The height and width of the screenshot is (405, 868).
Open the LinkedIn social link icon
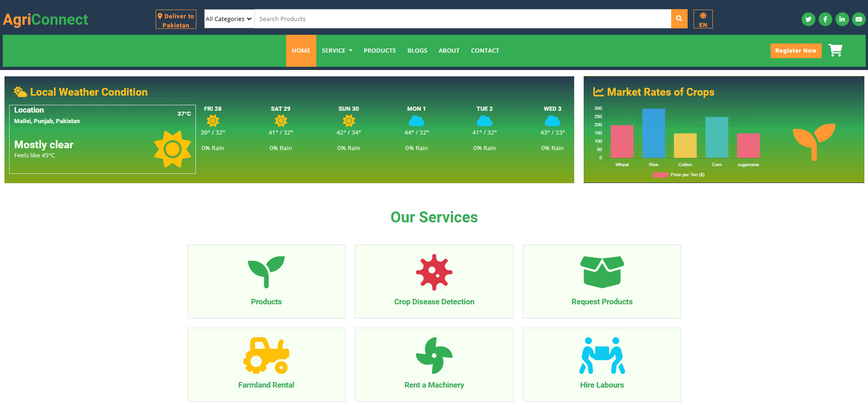pos(842,19)
